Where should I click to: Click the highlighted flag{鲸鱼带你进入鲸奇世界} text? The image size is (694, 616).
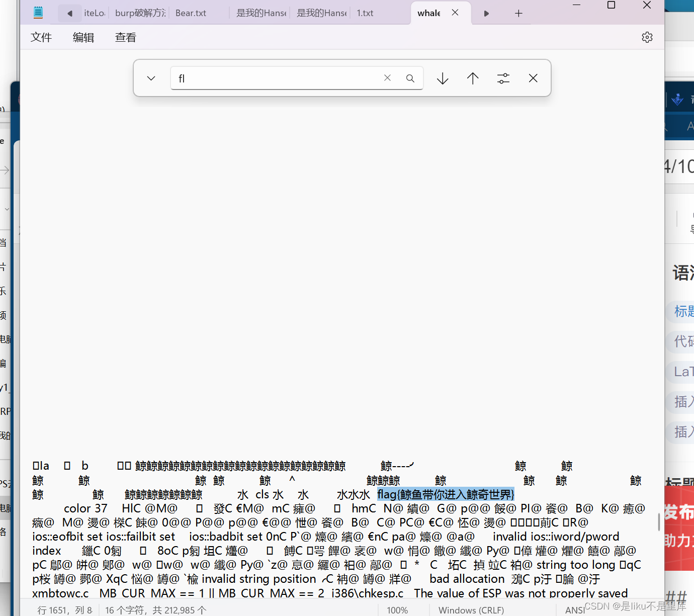[x=446, y=494]
